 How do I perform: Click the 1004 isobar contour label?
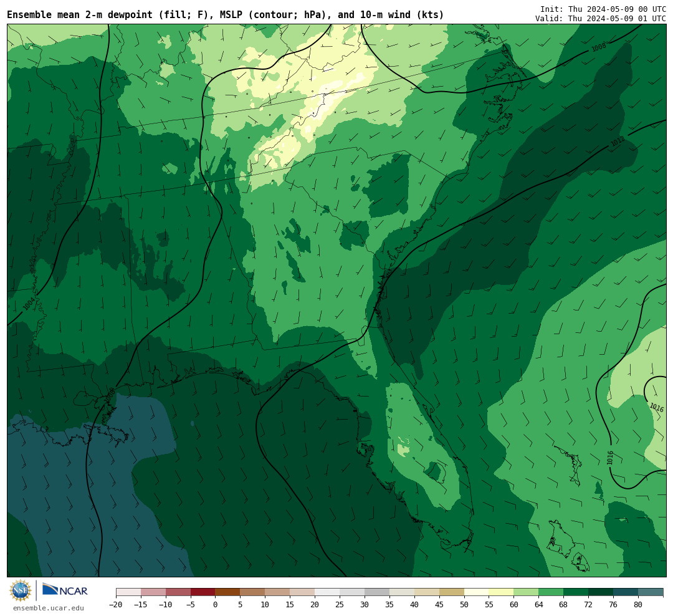pos(29,303)
